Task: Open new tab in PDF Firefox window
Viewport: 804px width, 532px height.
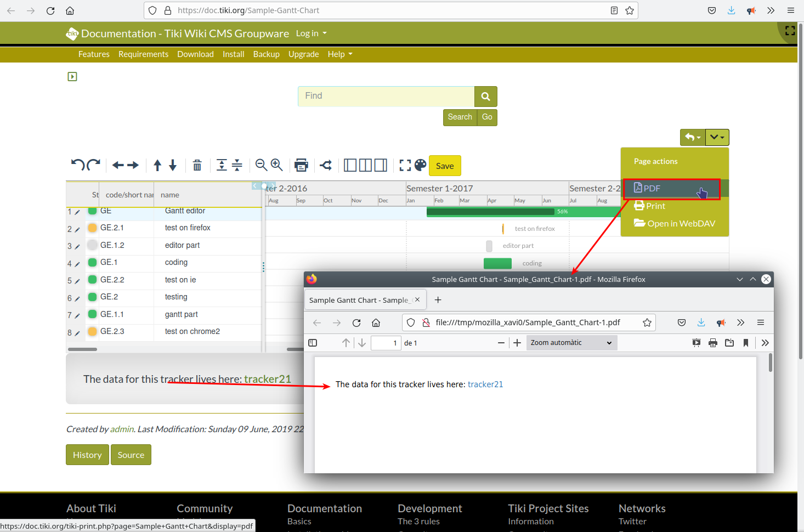Action: [438, 300]
